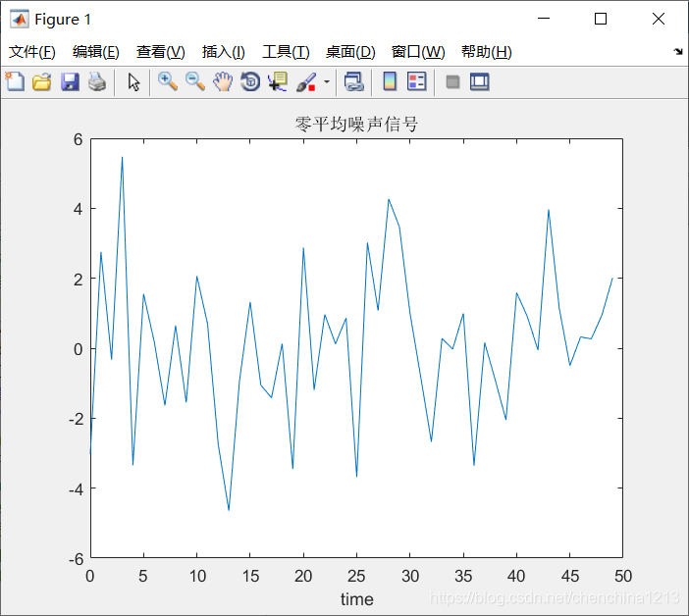This screenshot has height=616, width=689.
Task: Click y-axis tick label -6
Action: point(76,559)
